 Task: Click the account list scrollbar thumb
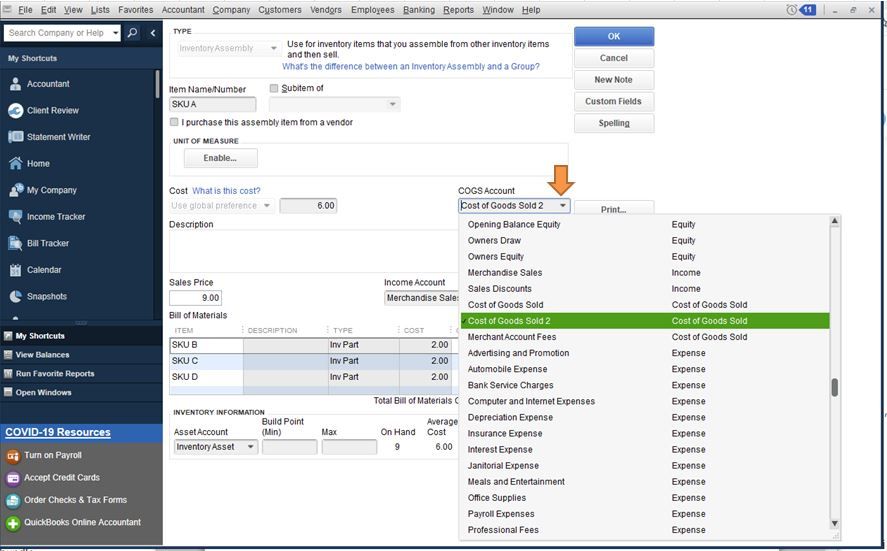834,388
